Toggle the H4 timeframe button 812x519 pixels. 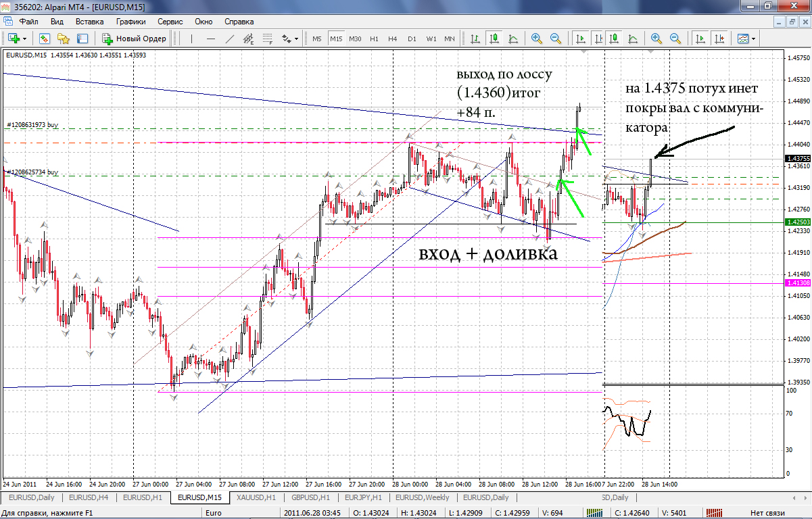pos(392,39)
